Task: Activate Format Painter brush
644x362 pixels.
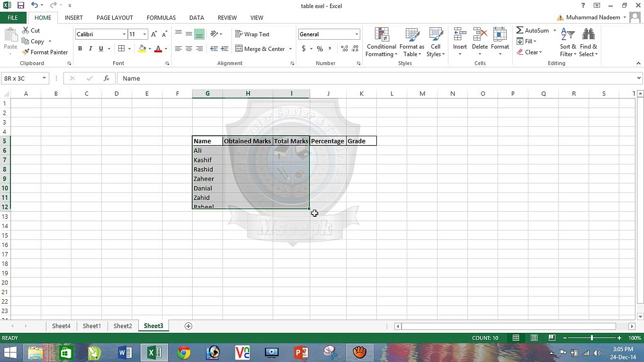Action: point(45,52)
